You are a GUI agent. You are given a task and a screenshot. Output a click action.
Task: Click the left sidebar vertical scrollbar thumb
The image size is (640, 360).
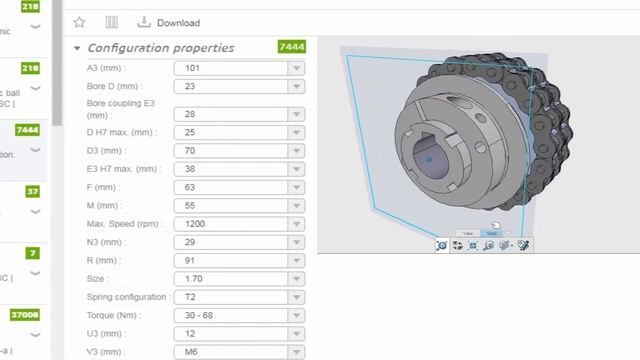pyautogui.click(x=57, y=61)
